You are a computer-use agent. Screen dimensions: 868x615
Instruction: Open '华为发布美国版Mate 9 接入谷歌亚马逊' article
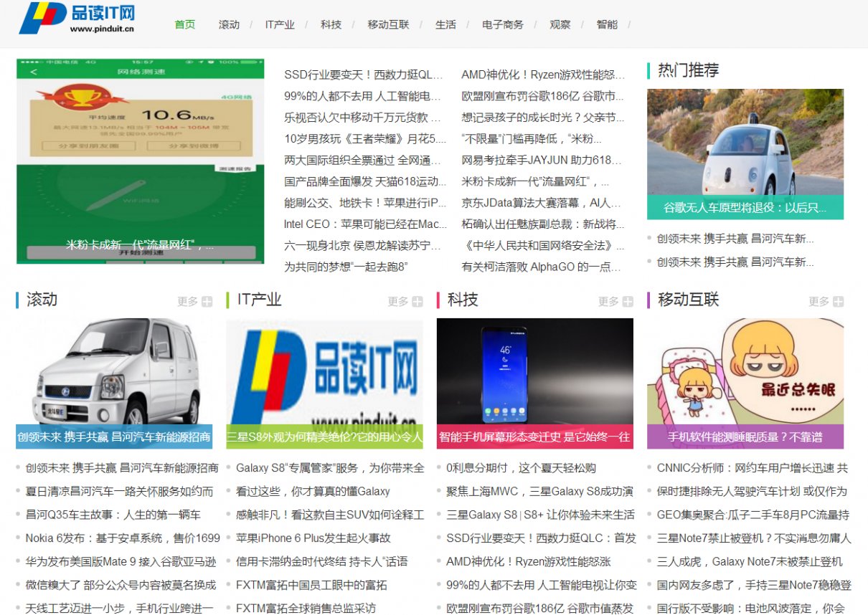coord(121,562)
